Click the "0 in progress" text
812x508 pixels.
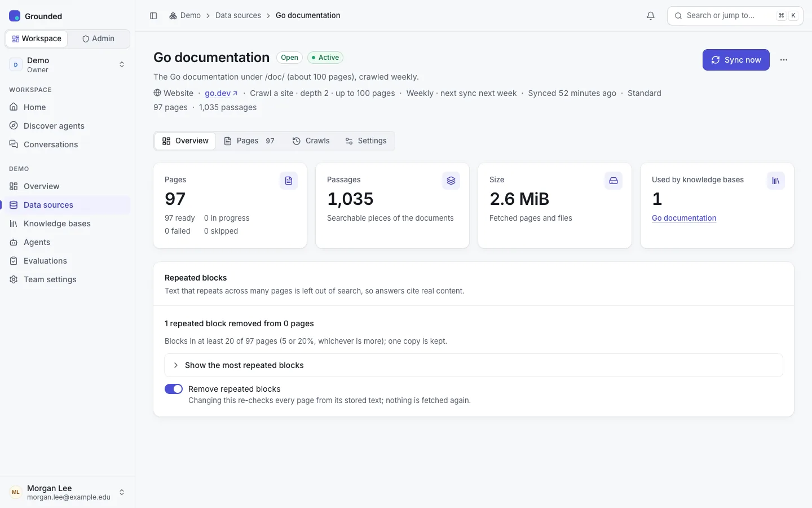tap(227, 218)
